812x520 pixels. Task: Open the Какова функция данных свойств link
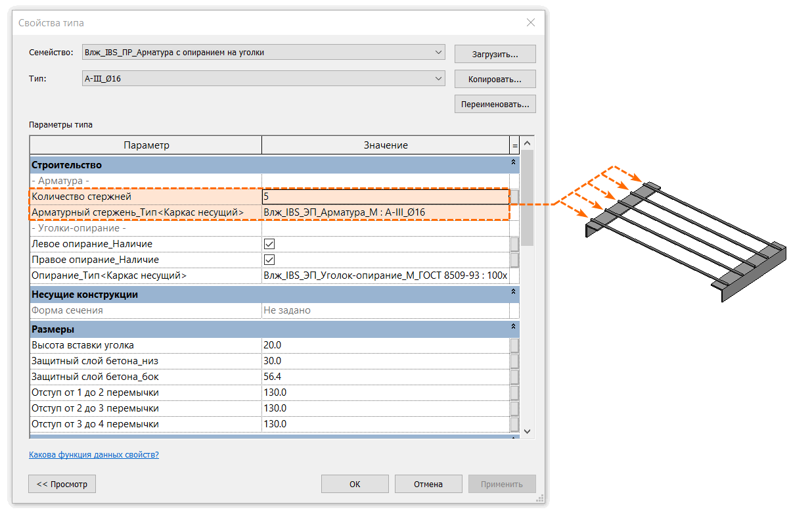click(94, 454)
